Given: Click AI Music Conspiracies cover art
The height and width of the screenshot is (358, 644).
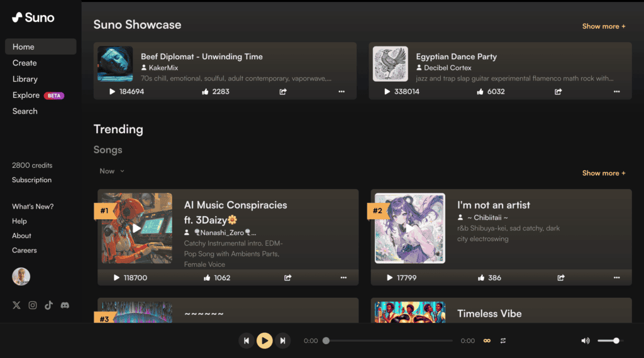Looking at the screenshot, I should (137, 228).
